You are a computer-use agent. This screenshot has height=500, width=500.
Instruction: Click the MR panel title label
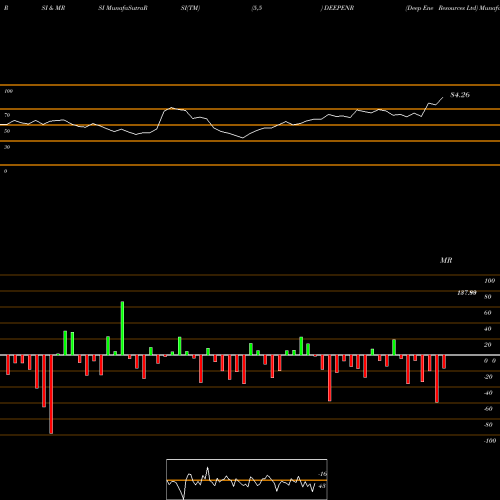tap(446, 260)
